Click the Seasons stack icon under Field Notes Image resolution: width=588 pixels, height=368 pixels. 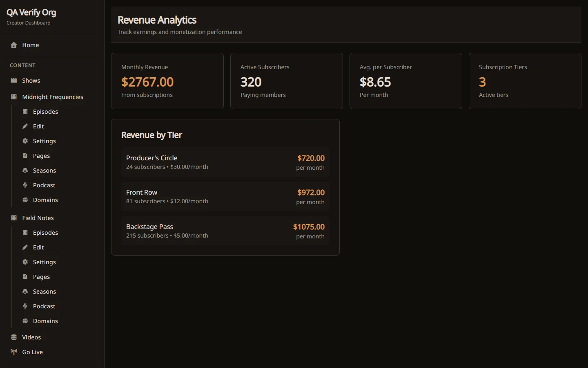click(x=25, y=292)
